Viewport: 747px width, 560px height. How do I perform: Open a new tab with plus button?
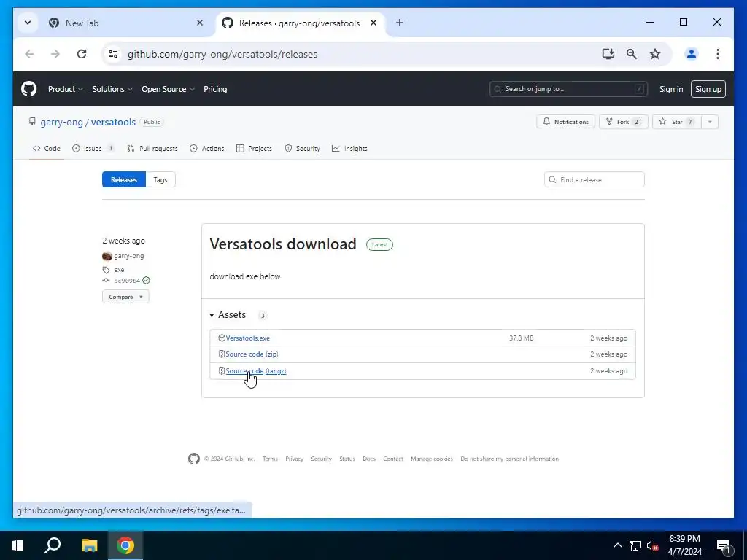(x=400, y=23)
